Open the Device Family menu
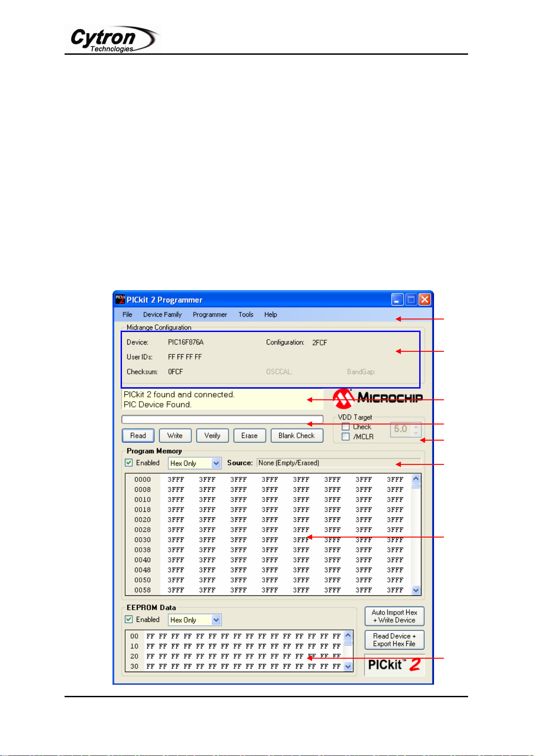 click(x=162, y=315)
